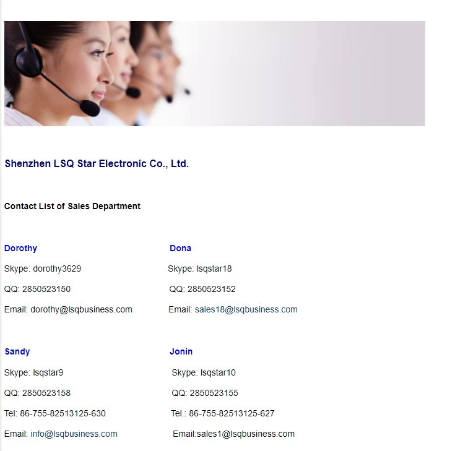The height and width of the screenshot is (451, 476).
Task: Click the Sandy contact name
Action: point(17,351)
